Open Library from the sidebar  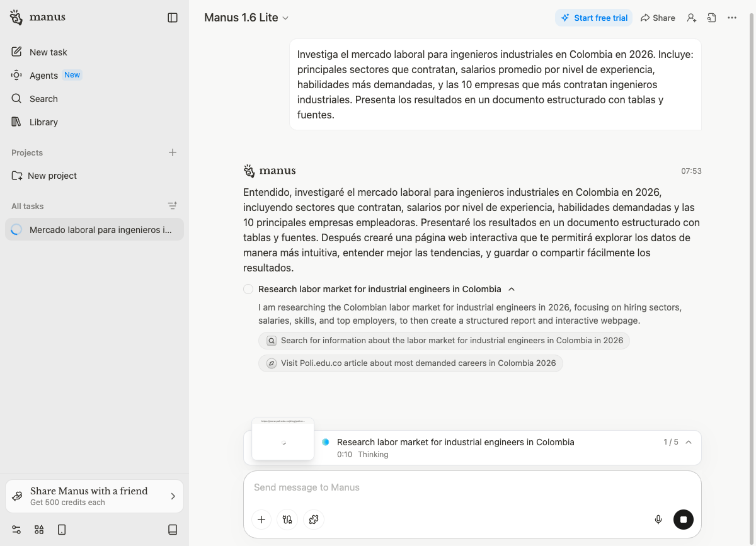tap(43, 122)
